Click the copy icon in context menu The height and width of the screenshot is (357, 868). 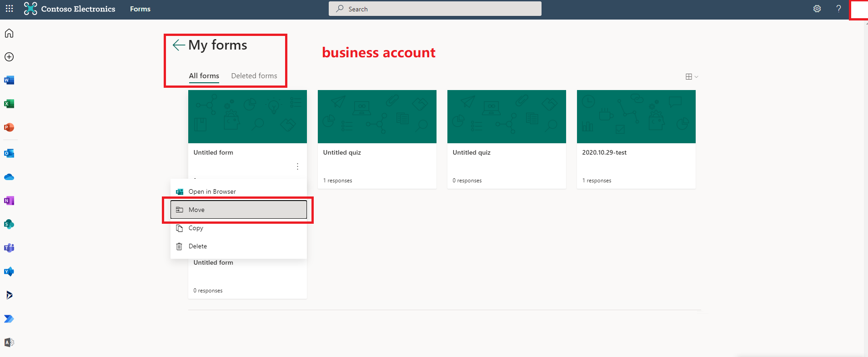tap(179, 228)
